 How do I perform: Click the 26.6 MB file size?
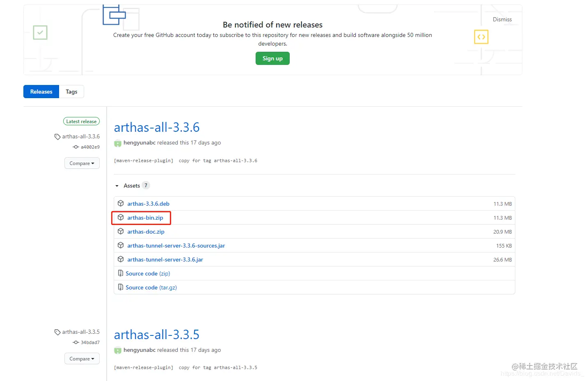point(503,259)
